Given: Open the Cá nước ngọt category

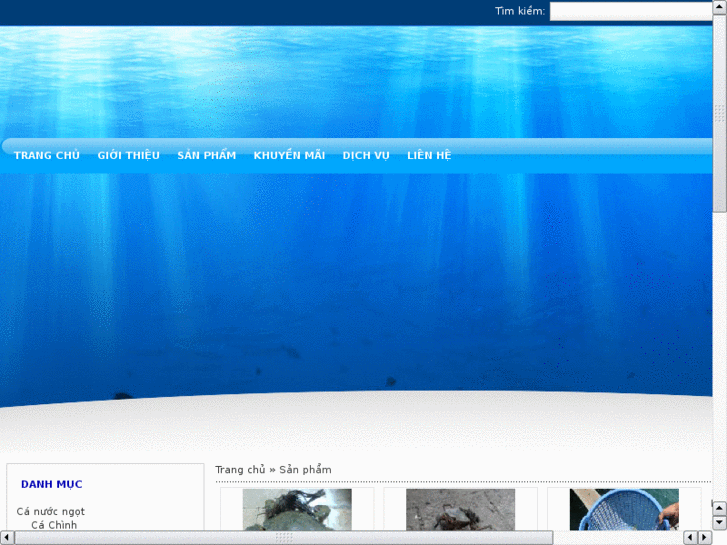Looking at the screenshot, I should [51, 512].
